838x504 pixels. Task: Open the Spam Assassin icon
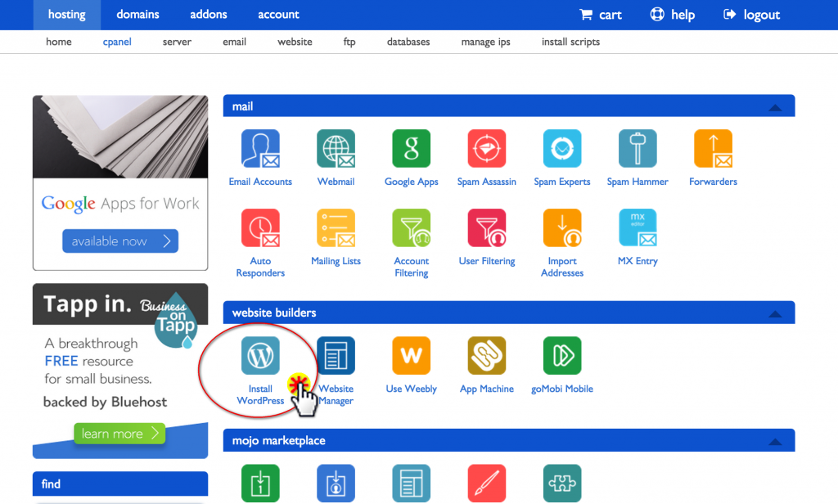(486, 149)
